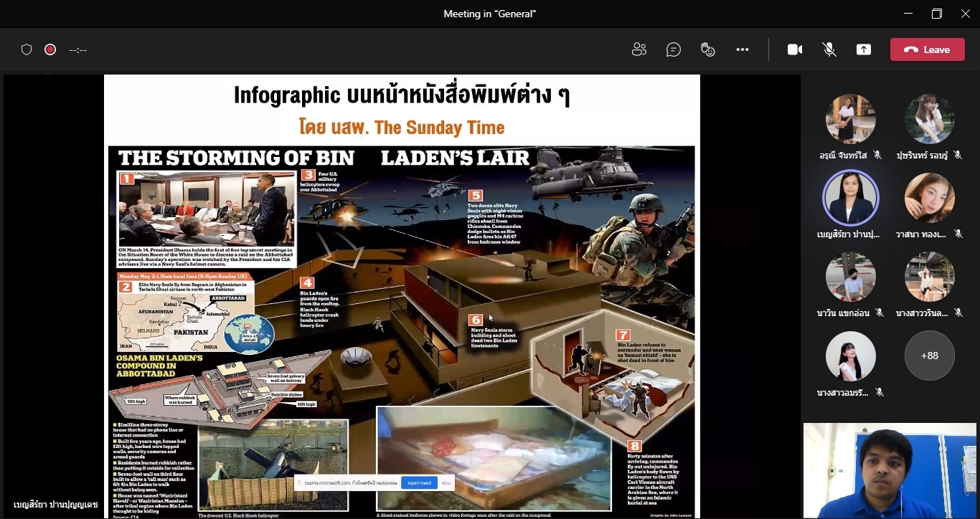Screen dimensions: 980x519
Task: Show the participants panel
Action: coord(639,49)
